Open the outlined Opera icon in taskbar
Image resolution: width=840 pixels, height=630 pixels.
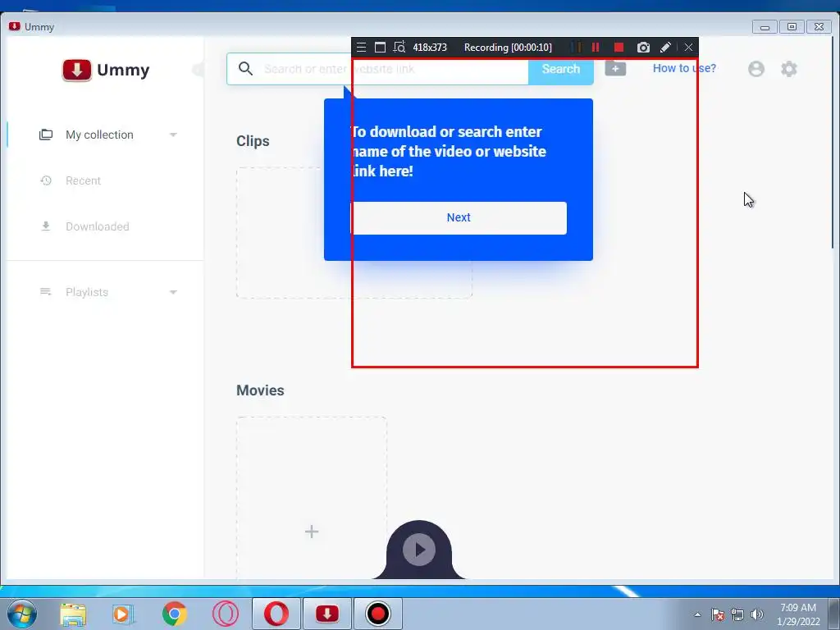[225, 614]
